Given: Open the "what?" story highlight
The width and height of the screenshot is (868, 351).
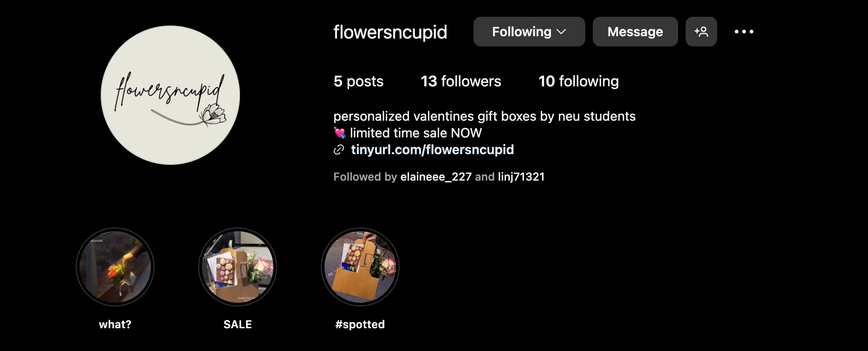Looking at the screenshot, I should pyautogui.click(x=115, y=267).
